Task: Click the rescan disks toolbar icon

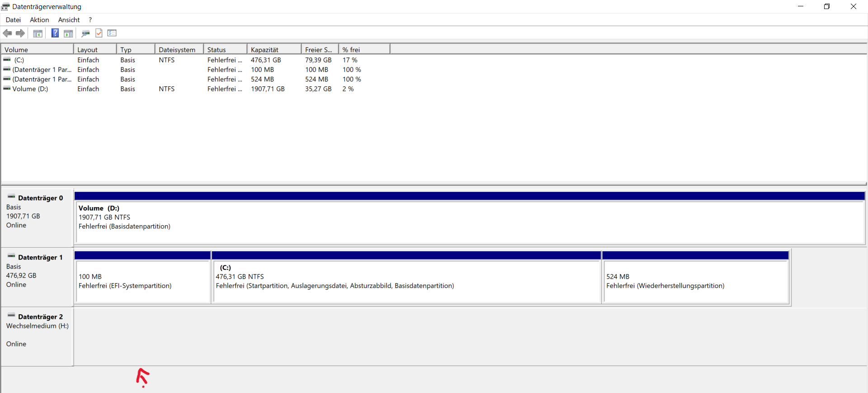Action: pyautogui.click(x=85, y=33)
